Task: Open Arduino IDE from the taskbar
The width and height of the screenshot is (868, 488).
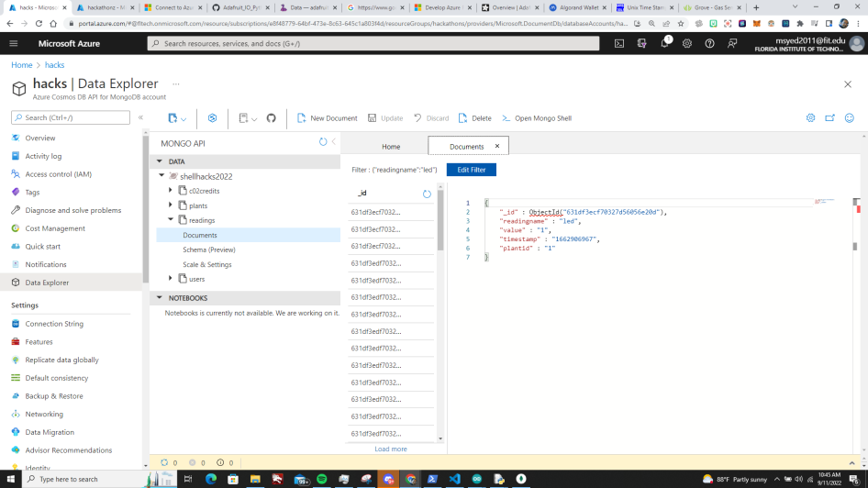Action: pyautogui.click(x=476, y=479)
